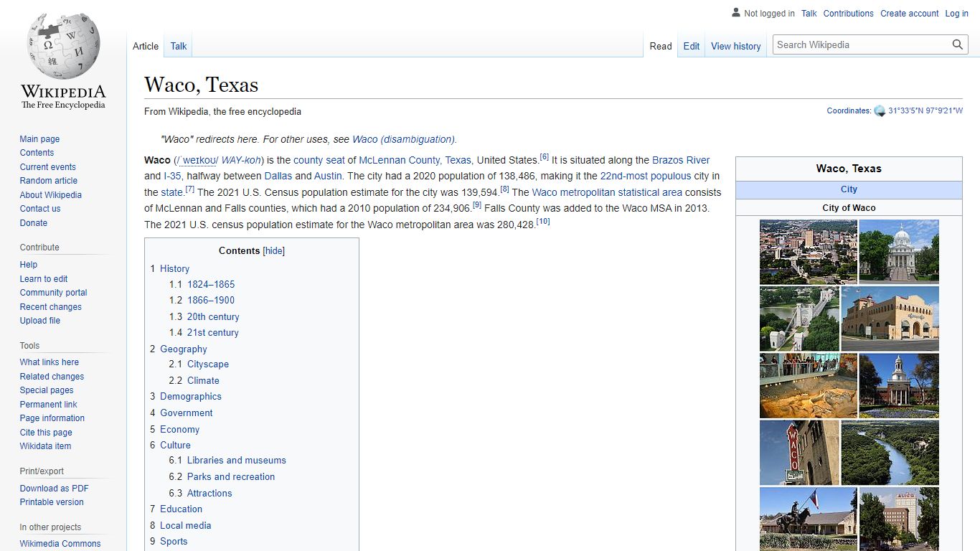The image size is (980, 551).
Task: Open McLennan County, Texas link
Action: [x=415, y=160]
